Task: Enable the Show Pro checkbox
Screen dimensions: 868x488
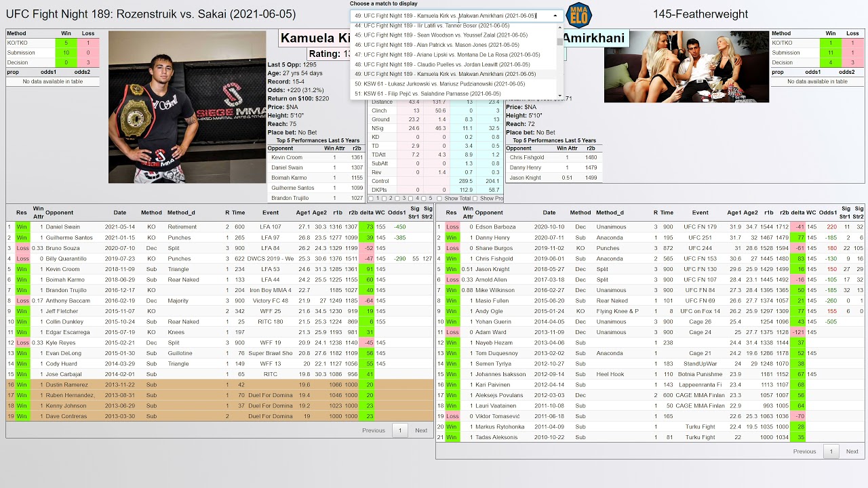Action: tap(475, 199)
